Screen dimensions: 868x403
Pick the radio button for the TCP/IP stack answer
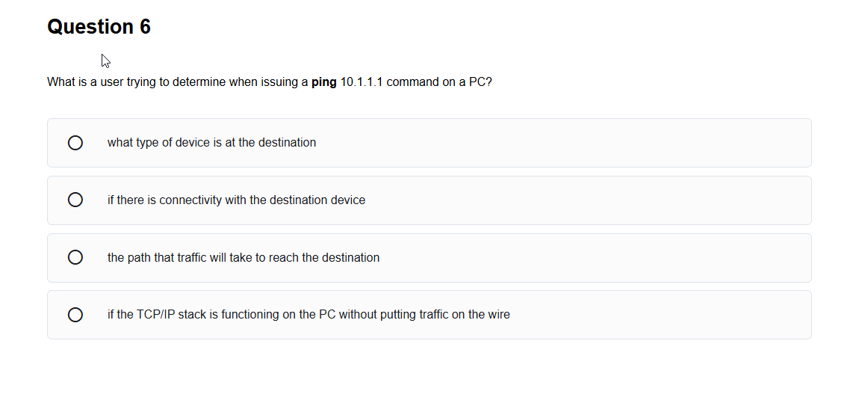pyautogui.click(x=75, y=315)
